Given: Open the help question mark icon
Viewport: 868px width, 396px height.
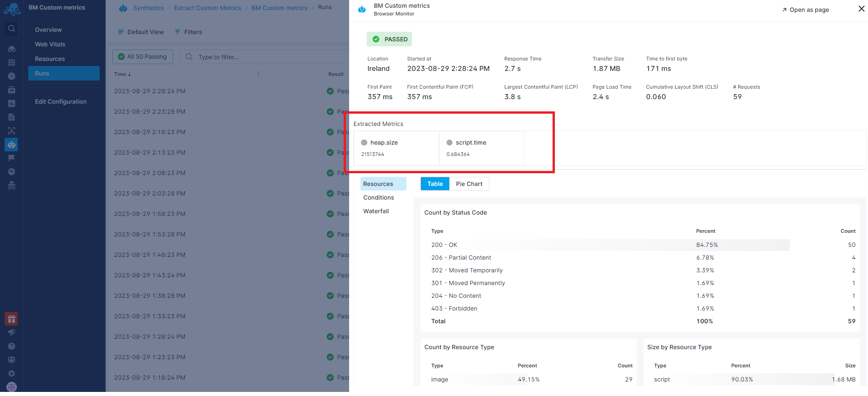Looking at the screenshot, I should [x=12, y=346].
